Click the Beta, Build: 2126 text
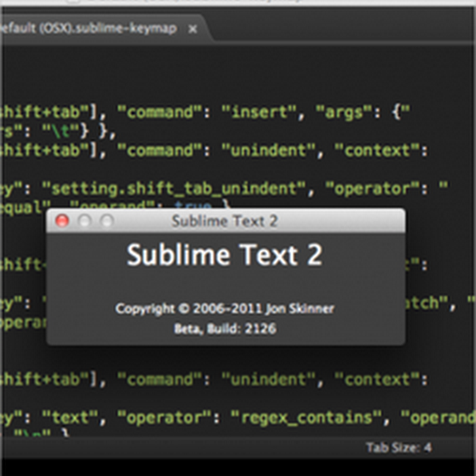This screenshot has width=476, height=476. tap(225, 328)
